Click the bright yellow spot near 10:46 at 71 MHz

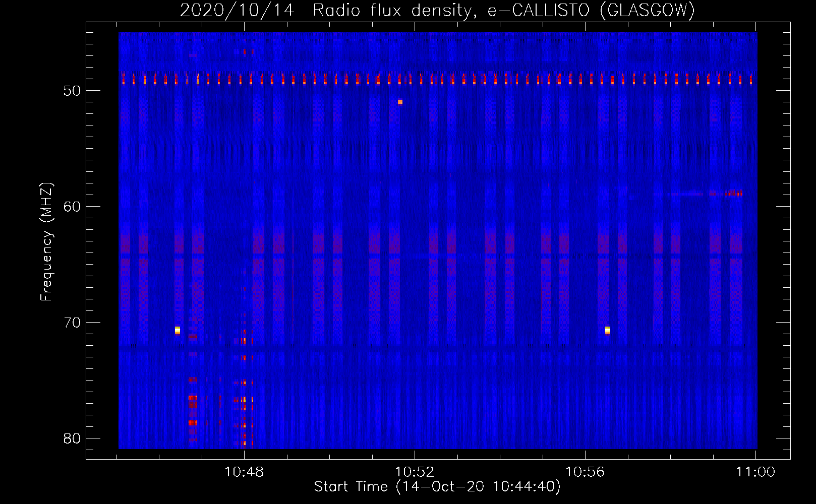(x=178, y=330)
